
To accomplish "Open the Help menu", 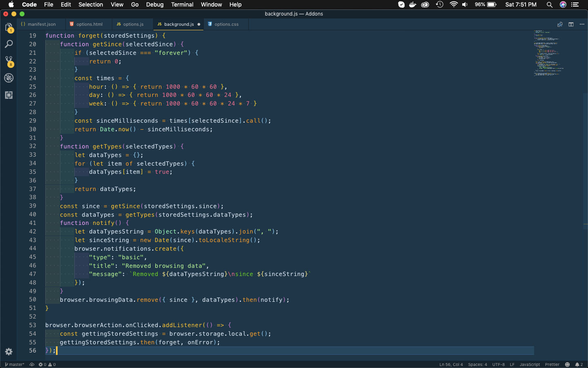I will [x=235, y=4].
